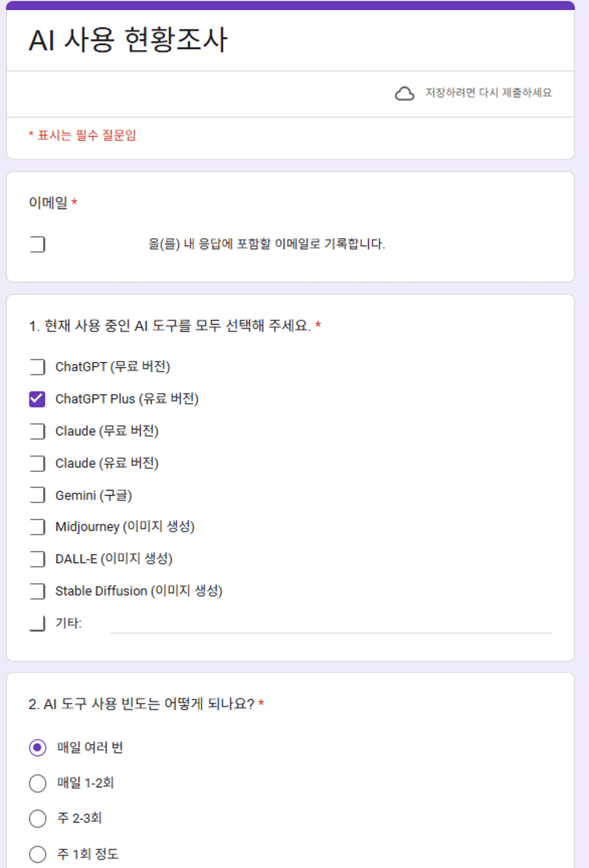The image size is (589, 868).
Task: Check the ChatGPT (무료 버전) option
Action: pos(37,367)
